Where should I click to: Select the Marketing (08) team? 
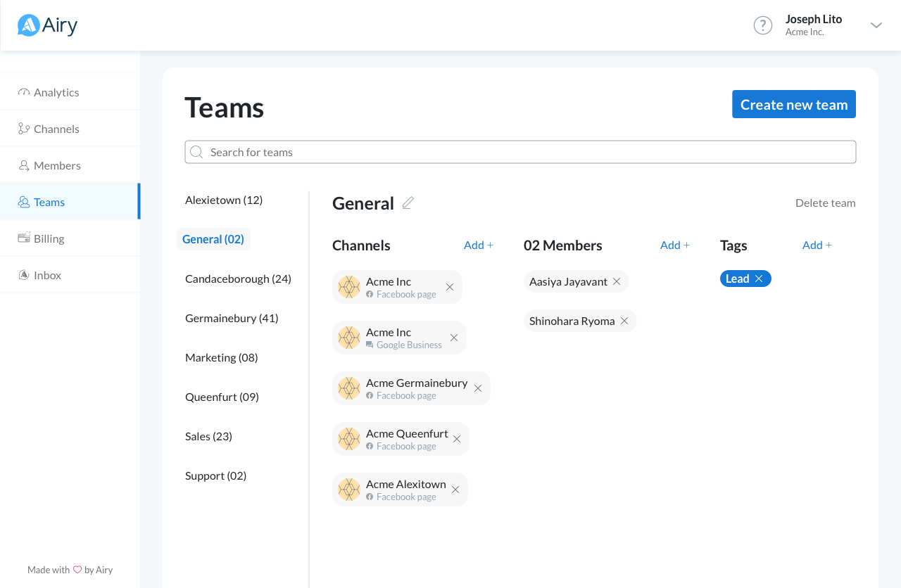coord(222,357)
